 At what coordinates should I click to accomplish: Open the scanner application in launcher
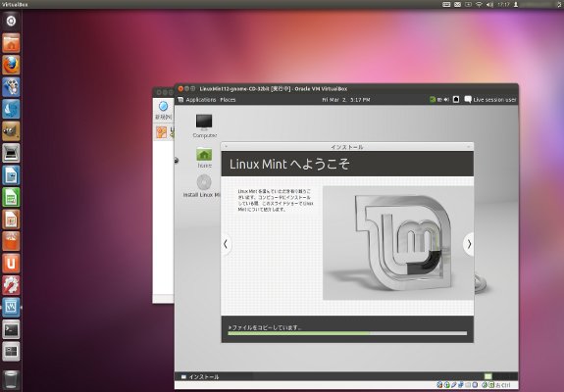(11, 153)
